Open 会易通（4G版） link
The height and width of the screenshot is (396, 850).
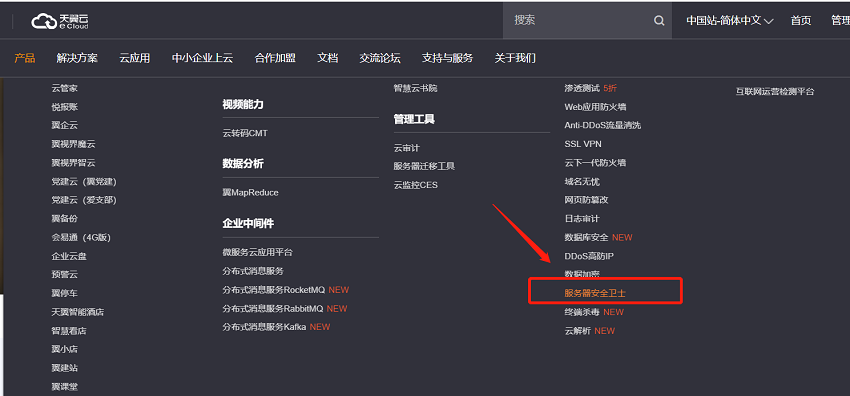(x=81, y=237)
